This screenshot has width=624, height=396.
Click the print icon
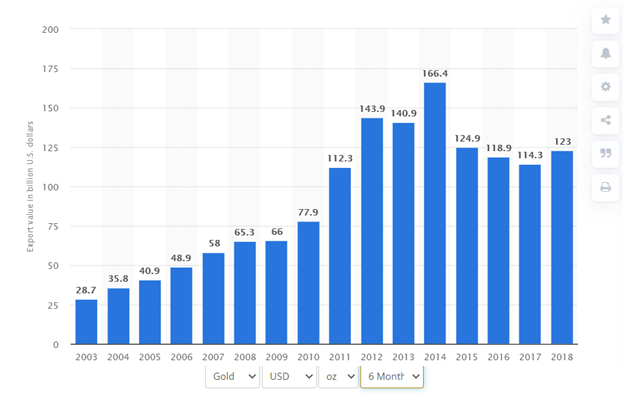coord(605,187)
